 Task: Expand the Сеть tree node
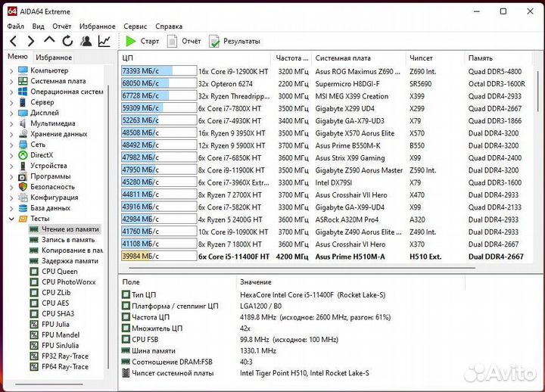click(11, 145)
